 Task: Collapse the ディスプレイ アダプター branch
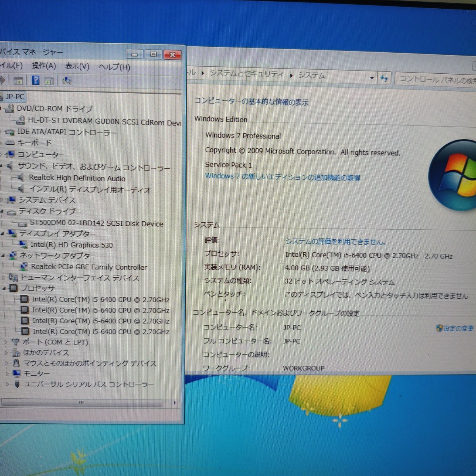pos(3,234)
